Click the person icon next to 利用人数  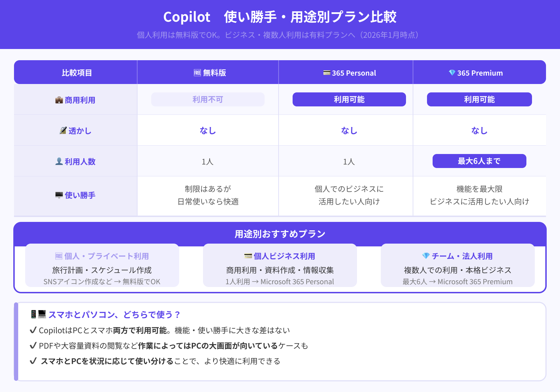[x=59, y=161]
